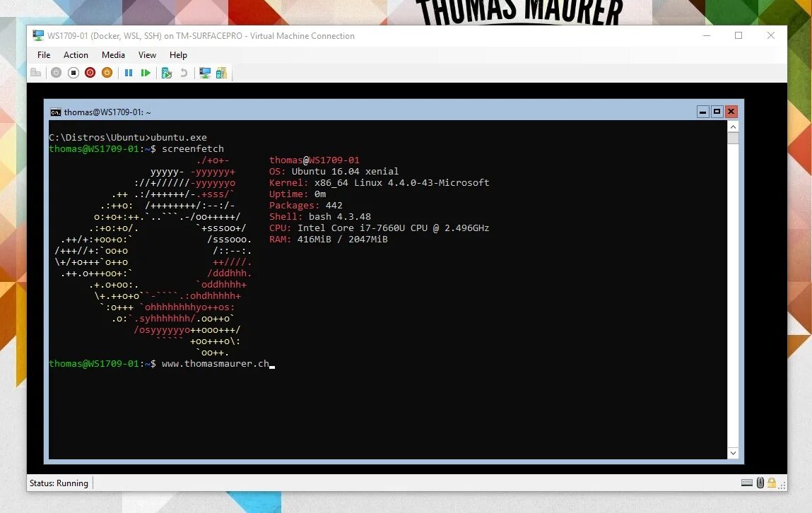Open the File menu
This screenshot has height=513, width=812.
pos(44,55)
